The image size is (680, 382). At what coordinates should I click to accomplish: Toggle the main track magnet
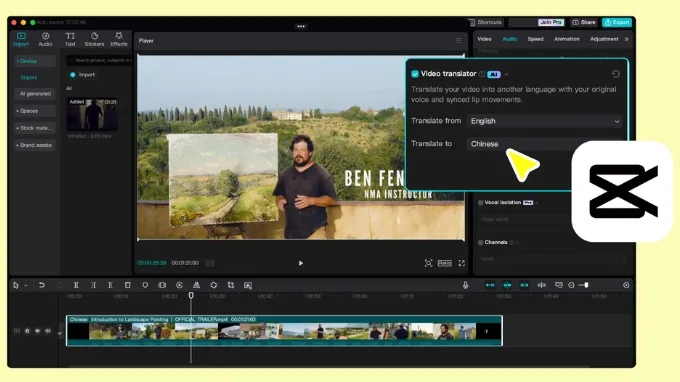(490, 285)
